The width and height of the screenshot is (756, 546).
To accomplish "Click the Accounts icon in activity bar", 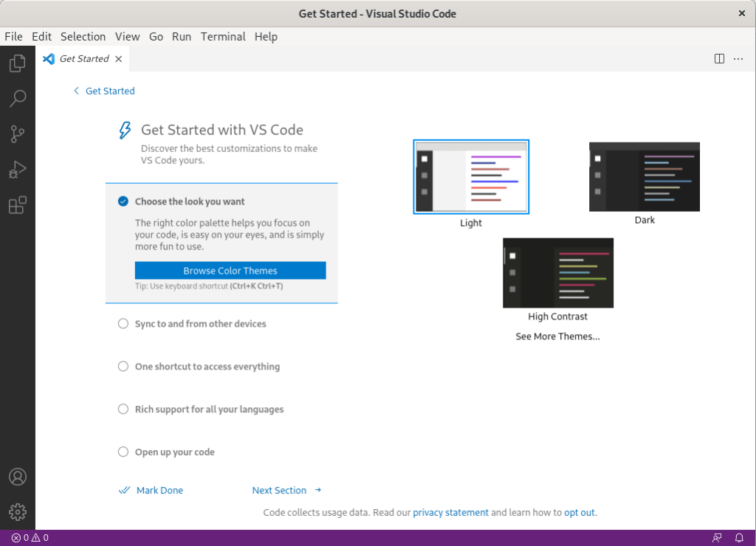I will (x=17, y=477).
